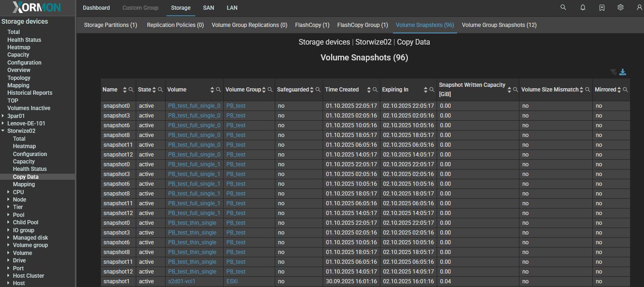The height and width of the screenshot is (287, 644).
Task: Open the notifications bell icon
Action: [x=583, y=7]
